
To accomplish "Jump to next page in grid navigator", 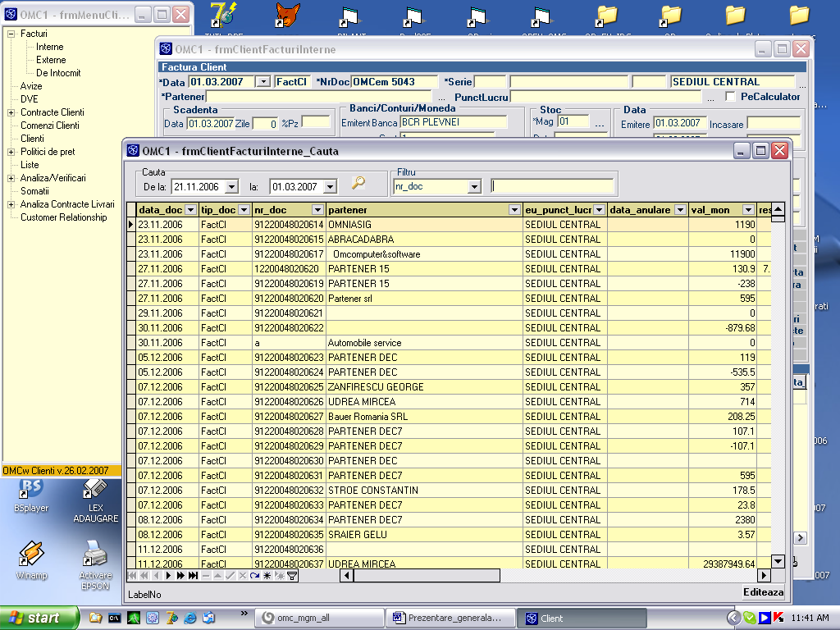I will coord(180,576).
